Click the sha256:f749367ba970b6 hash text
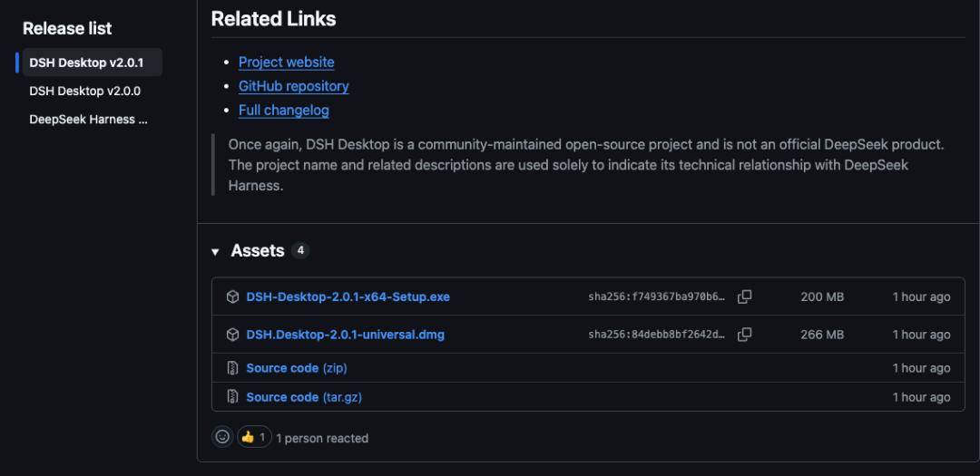Screen dimensions: 980x476 tap(658, 296)
